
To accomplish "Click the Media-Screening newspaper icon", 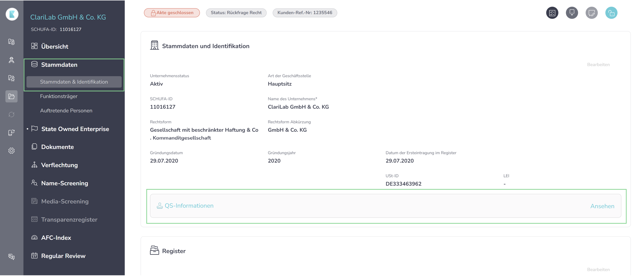I will tap(34, 201).
